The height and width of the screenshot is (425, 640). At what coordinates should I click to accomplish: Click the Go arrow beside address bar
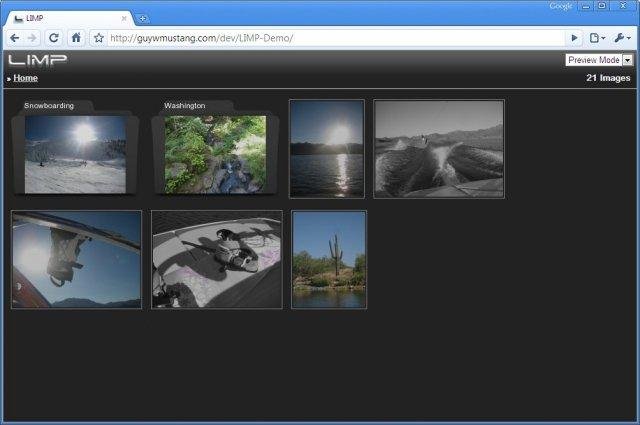[x=573, y=37]
